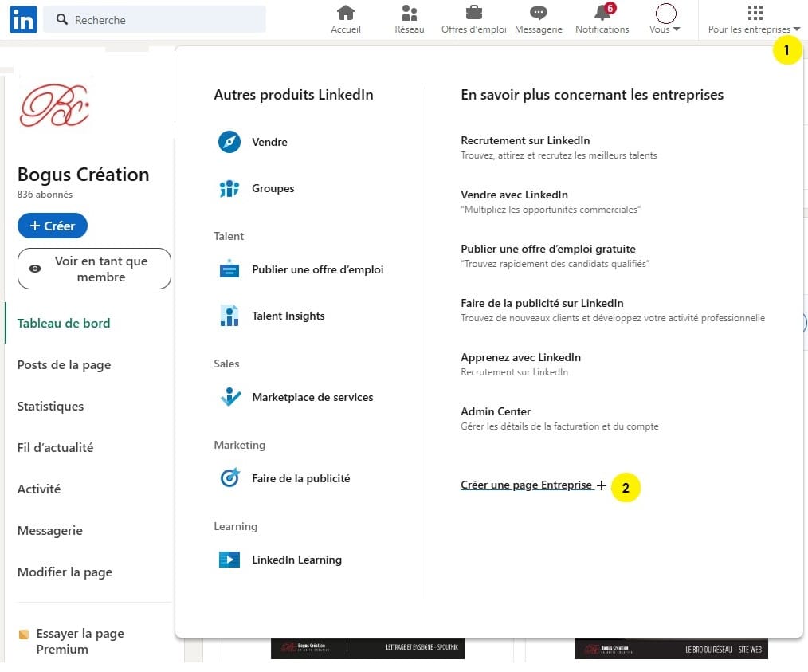Image resolution: width=808 pixels, height=672 pixels.
Task: Open Accueil home icon
Action: click(346, 12)
